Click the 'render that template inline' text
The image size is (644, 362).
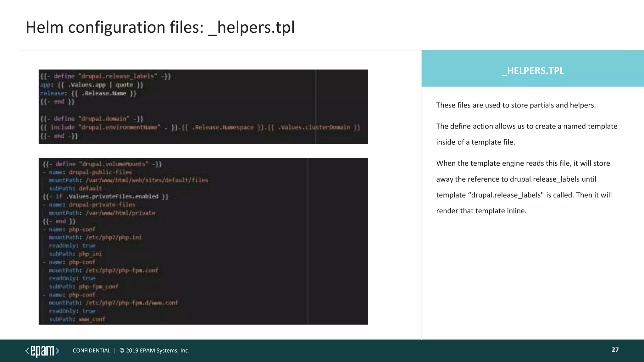[481, 211]
